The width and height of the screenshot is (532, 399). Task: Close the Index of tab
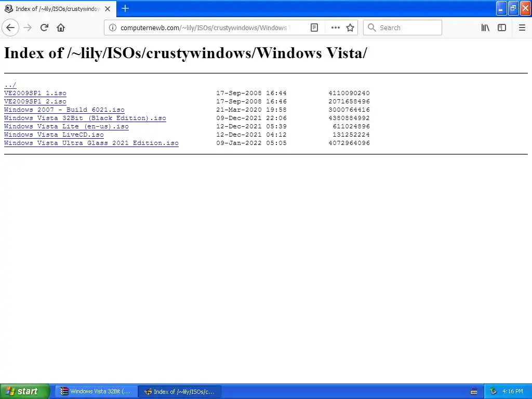(108, 9)
